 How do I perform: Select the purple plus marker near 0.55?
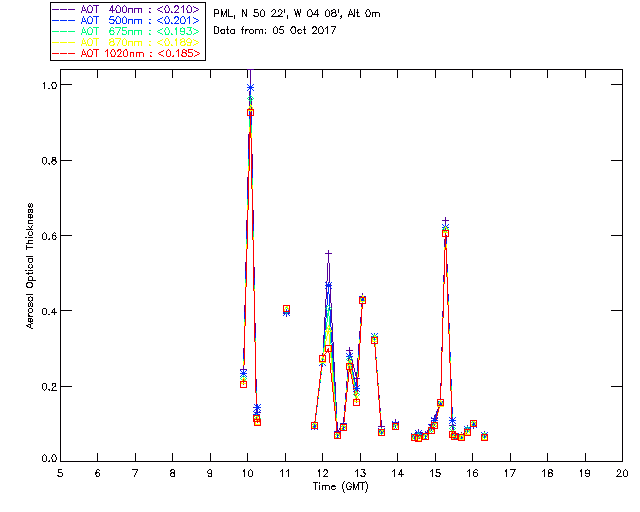(328, 254)
